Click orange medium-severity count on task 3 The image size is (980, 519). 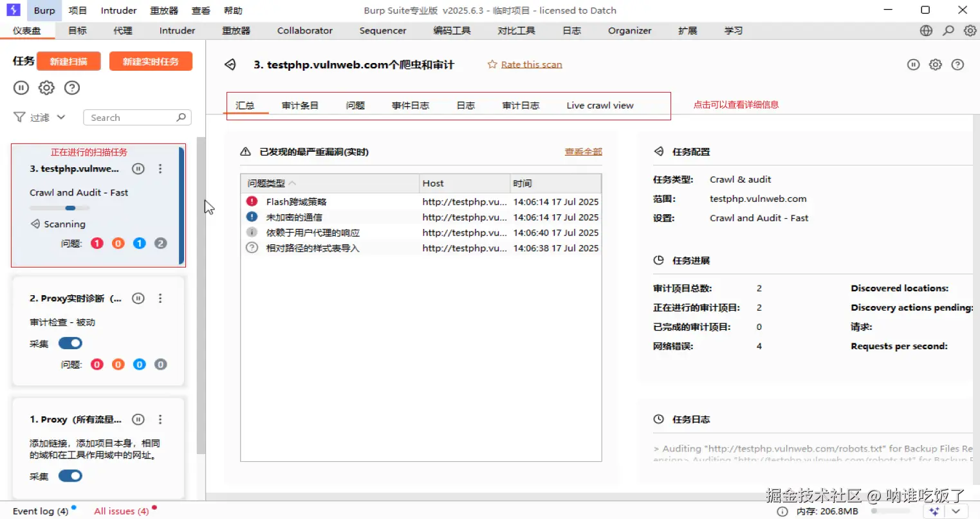[118, 243]
